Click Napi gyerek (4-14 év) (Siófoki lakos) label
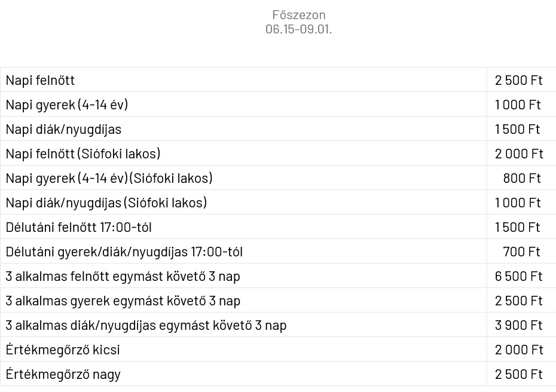The height and width of the screenshot is (392, 556). (x=109, y=178)
